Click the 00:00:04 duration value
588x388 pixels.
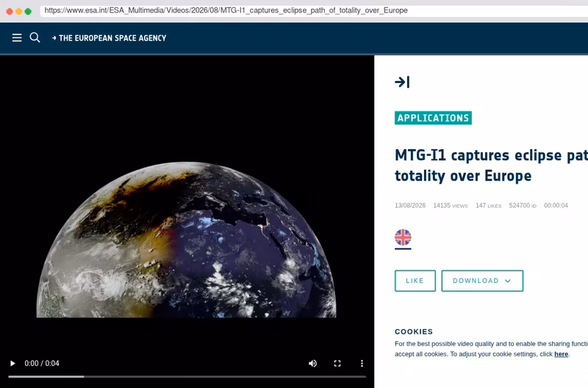point(556,206)
